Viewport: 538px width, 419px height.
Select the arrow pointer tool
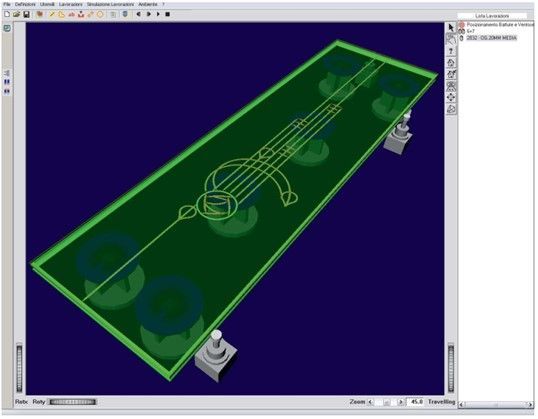(x=451, y=27)
